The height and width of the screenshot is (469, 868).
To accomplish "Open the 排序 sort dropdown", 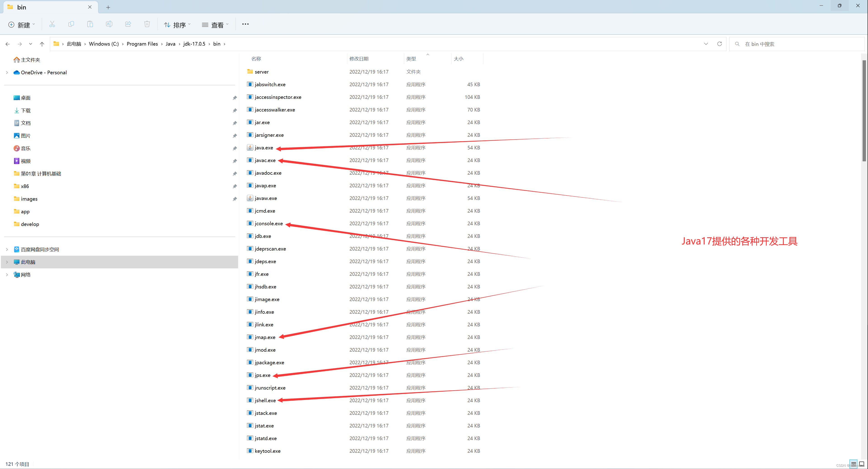I will point(178,25).
